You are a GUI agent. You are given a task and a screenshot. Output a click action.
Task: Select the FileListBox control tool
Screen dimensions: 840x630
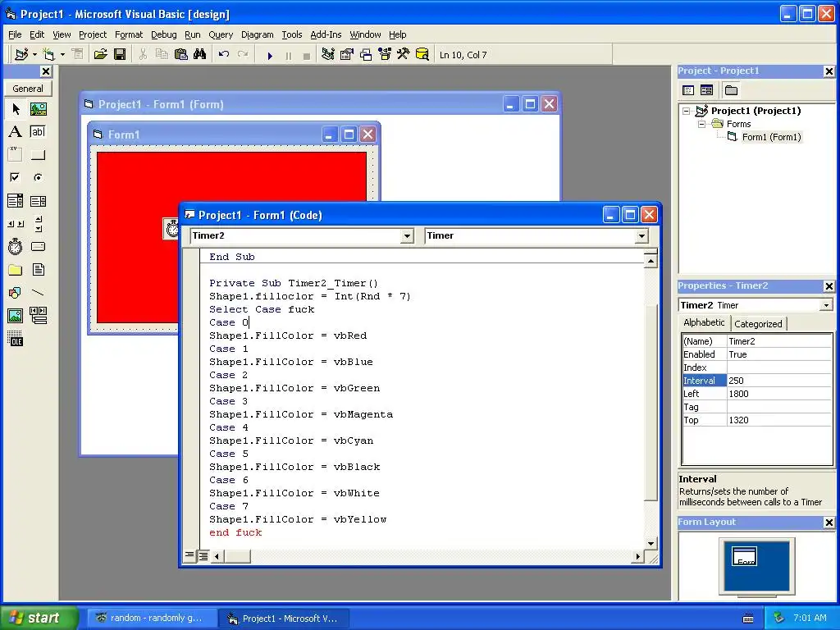[x=38, y=269]
